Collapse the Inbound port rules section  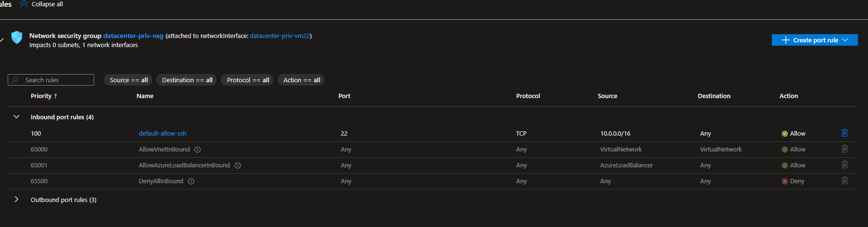click(16, 117)
